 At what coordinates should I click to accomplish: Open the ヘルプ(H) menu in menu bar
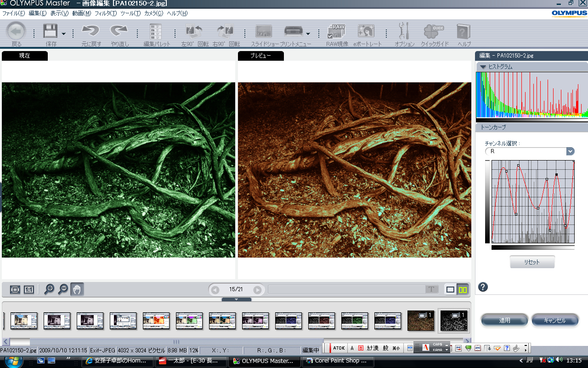(177, 13)
